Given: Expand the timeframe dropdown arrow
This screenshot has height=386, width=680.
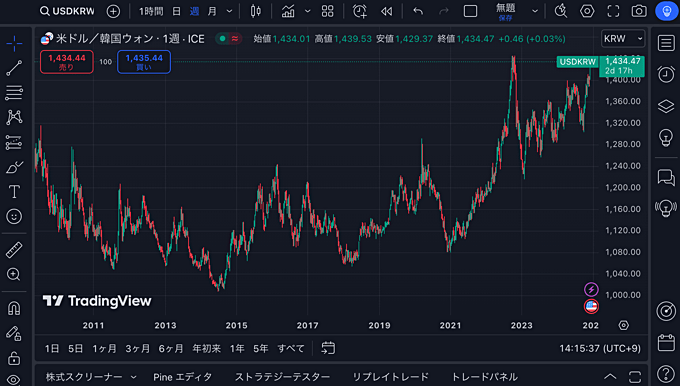Looking at the screenshot, I should pos(229,11).
